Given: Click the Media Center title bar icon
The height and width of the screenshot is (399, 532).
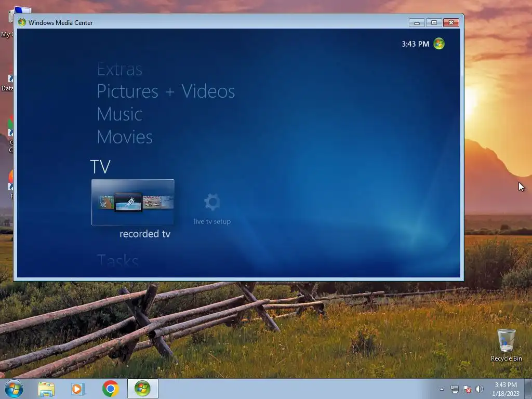Looking at the screenshot, I should pos(22,22).
